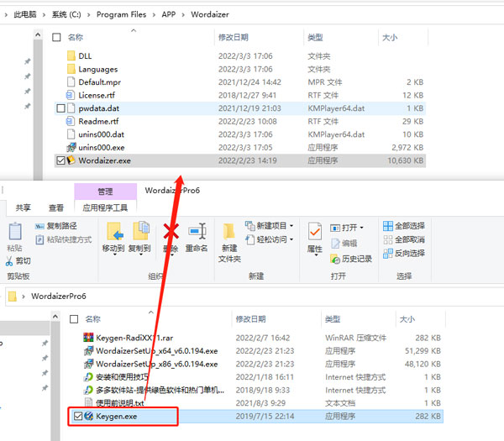
Task: Toggle select-all checkbox in Wordaizer window header
Action: pyautogui.click(x=56, y=37)
